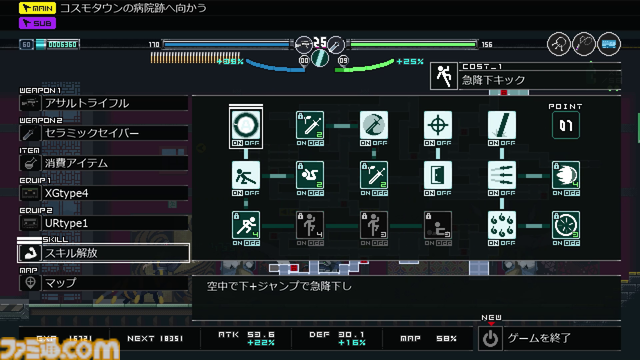Image resolution: width=640 pixels, height=360 pixels.
Task: Click the first circular item icon top right
Action: pos(558,44)
